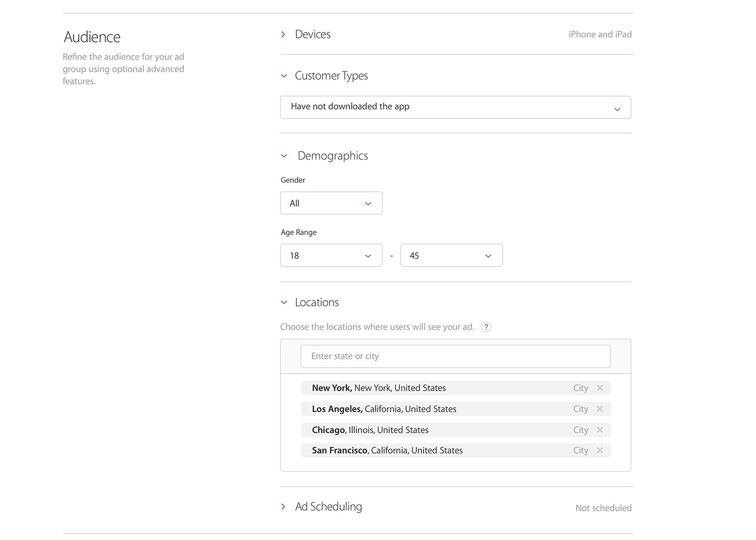Image resolution: width=756 pixels, height=540 pixels.
Task: Collapse the Demographics section chevron
Action: pos(284,156)
